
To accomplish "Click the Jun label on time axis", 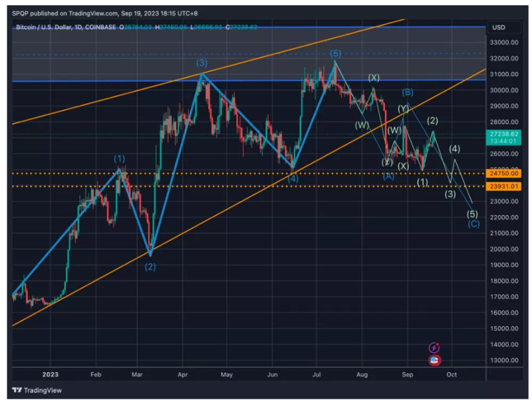I will tap(272, 375).
